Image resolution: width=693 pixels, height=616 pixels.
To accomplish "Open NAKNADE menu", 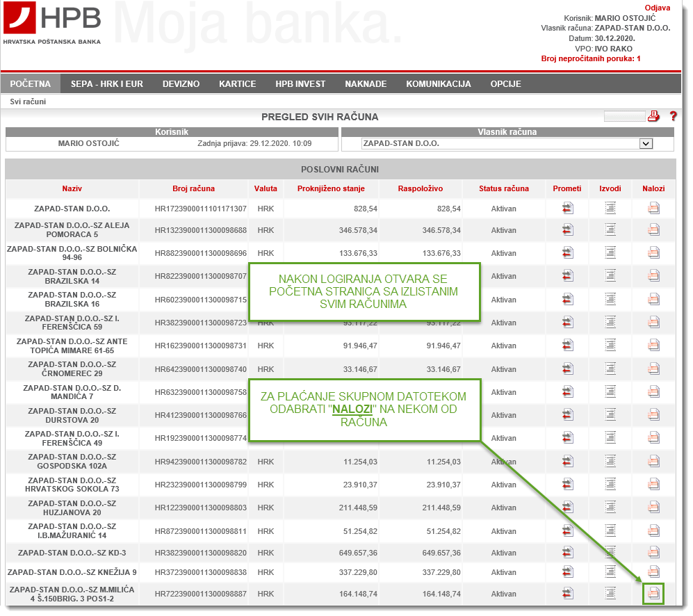I will click(x=366, y=83).
